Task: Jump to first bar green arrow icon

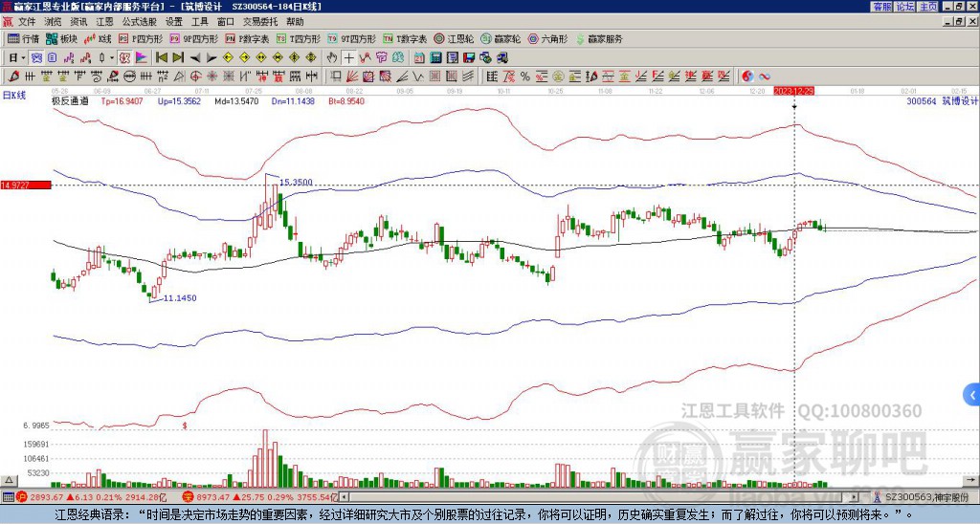Action: [x=161, y=58]
